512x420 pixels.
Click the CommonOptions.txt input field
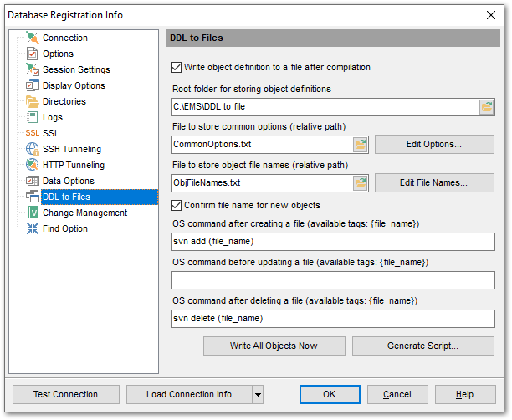pyautogui.click(x=262, y=145)
